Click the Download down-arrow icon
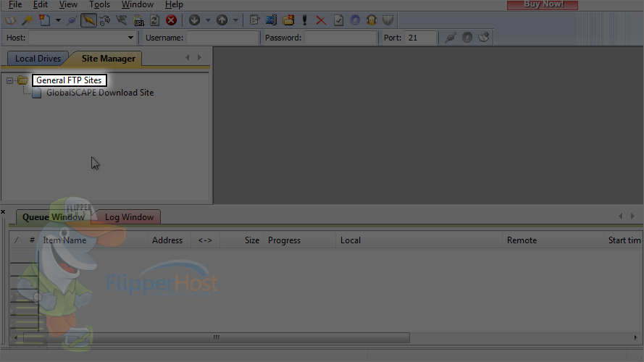The height and width of the screenshot is (362, 644). click(194, 20)
